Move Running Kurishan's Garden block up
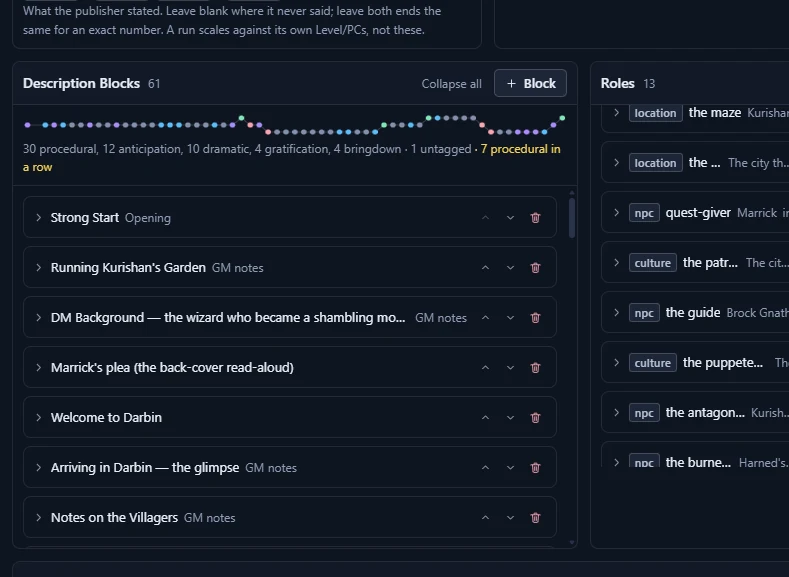The height and width of the screenshot is (577, 789). click(486, 268)
